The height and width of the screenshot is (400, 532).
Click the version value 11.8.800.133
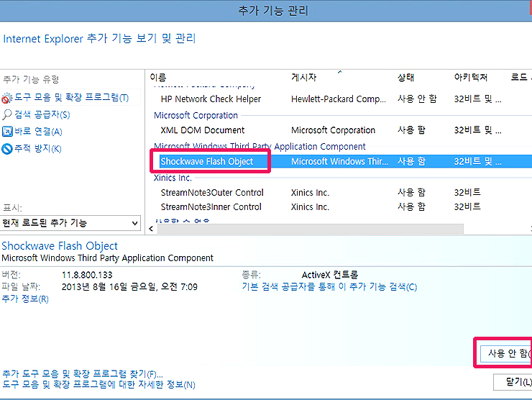[87, 275]
